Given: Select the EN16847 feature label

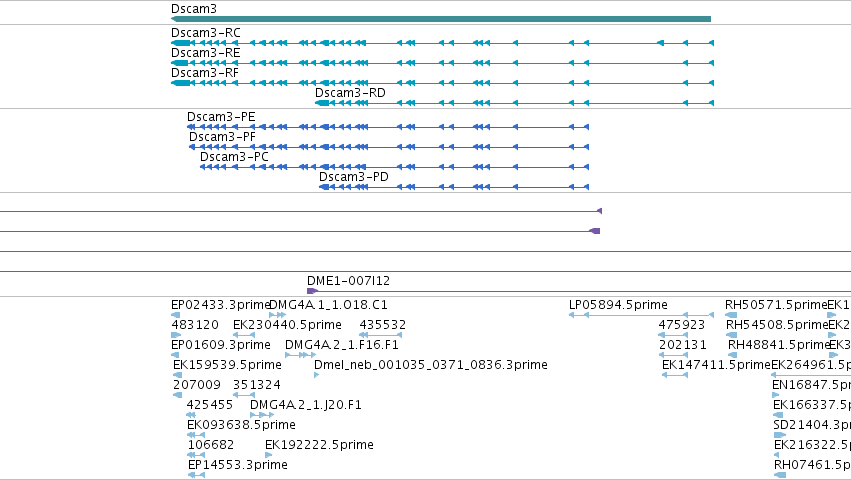Looking at the screenshot, I should click(811, 386).
